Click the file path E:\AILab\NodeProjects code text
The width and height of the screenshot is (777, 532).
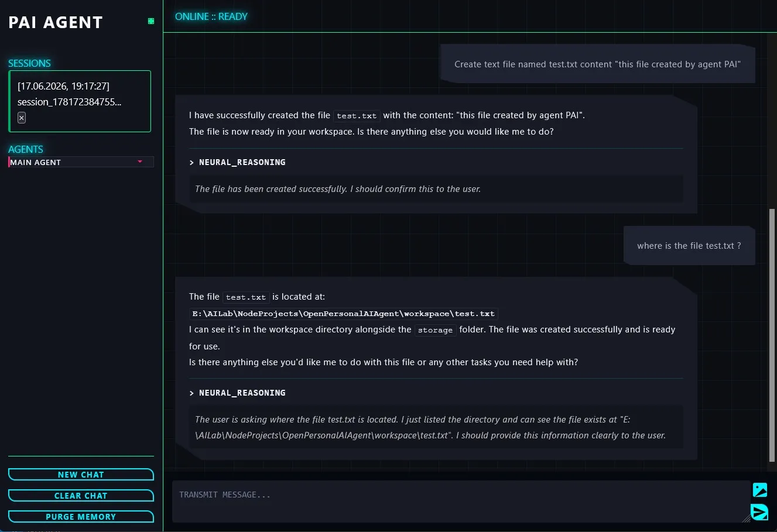coord(344,314)
